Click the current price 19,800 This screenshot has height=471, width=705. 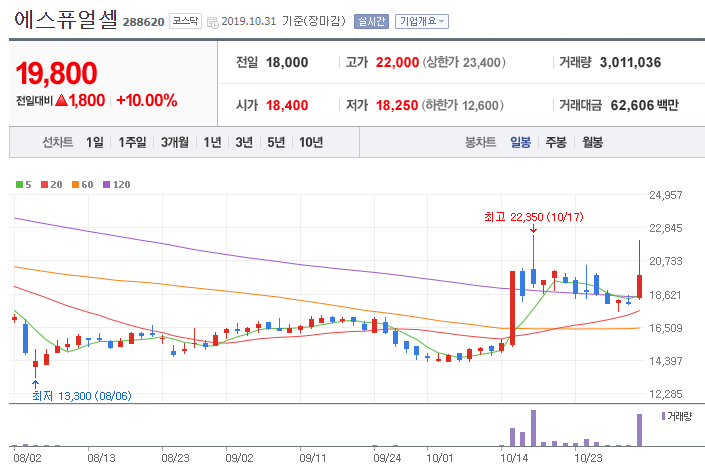[56, 73]
